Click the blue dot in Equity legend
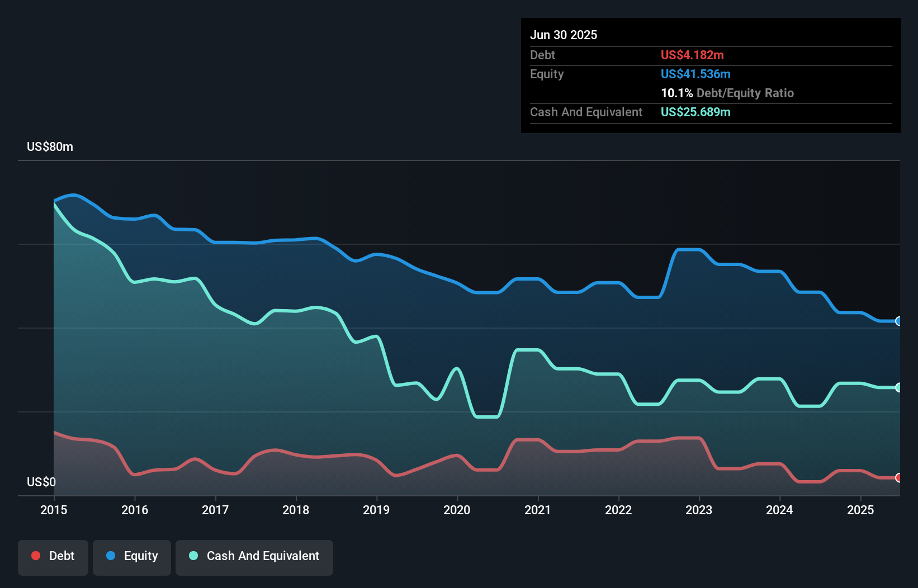 click(x=111, y=556)
